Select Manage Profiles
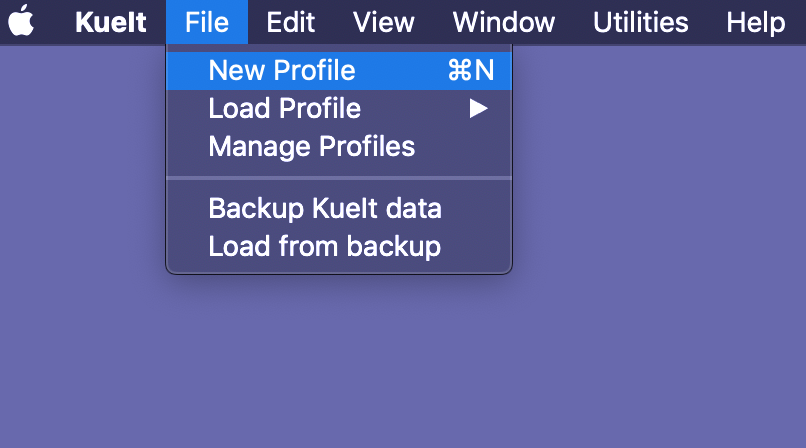This screenshot has height=448, width=806. tap(339, 146)
